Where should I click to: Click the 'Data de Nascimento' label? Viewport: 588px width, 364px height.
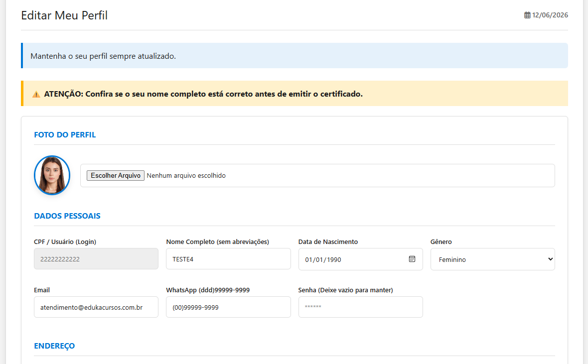[328, 242]
